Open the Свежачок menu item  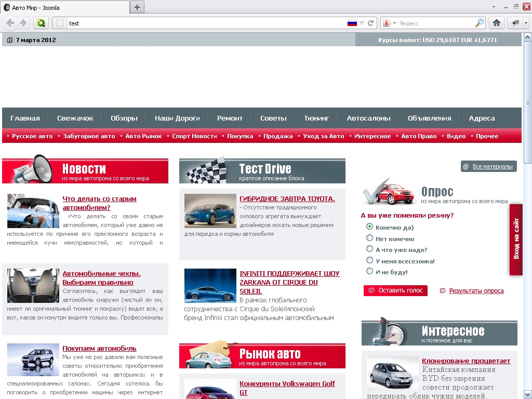click(x=75, y=118)
